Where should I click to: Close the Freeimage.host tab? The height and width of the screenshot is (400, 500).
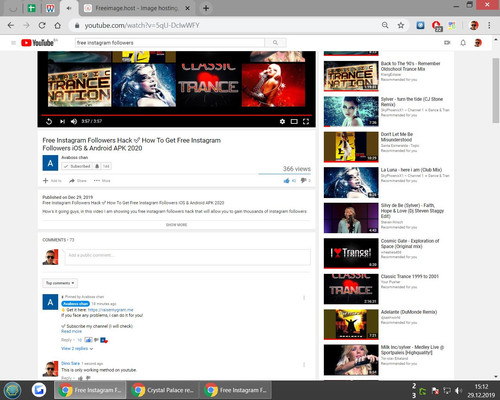click(x=188, y=8)
